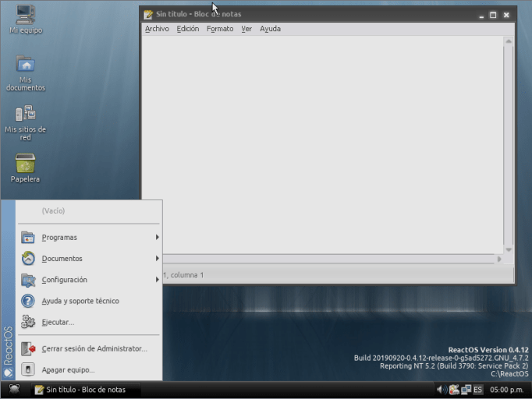The height and width of the screenshot is (399, 532).
Task: Minimize the Bloc de notas window
Action: 481,15
